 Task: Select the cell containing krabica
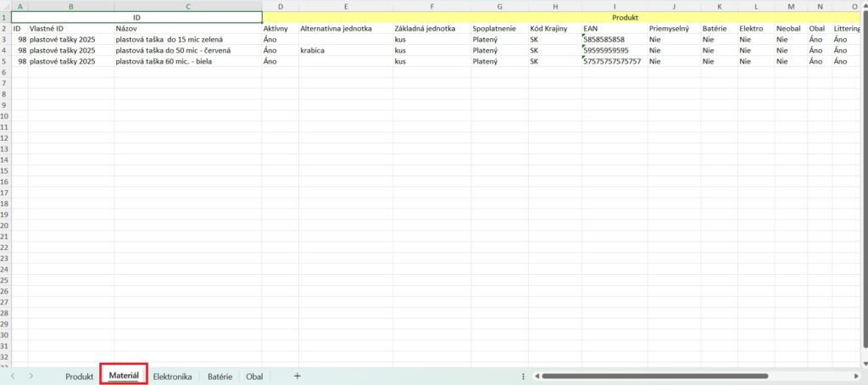344,51
